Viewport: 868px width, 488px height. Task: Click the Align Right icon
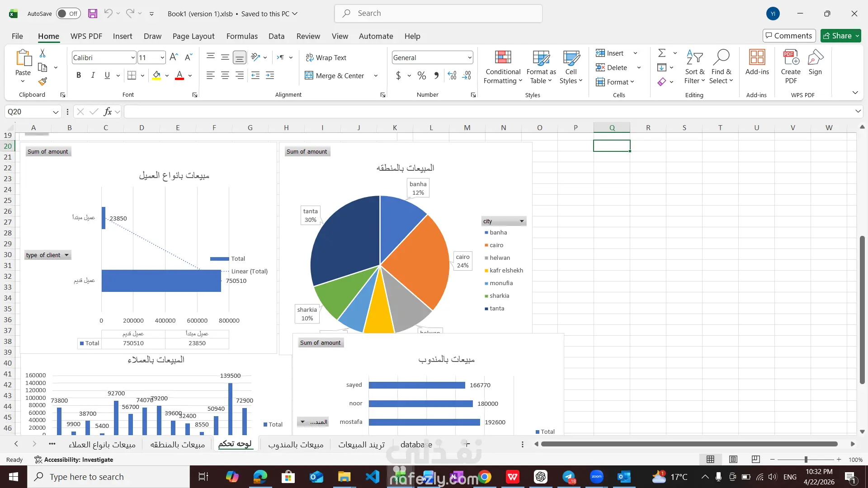240,75
